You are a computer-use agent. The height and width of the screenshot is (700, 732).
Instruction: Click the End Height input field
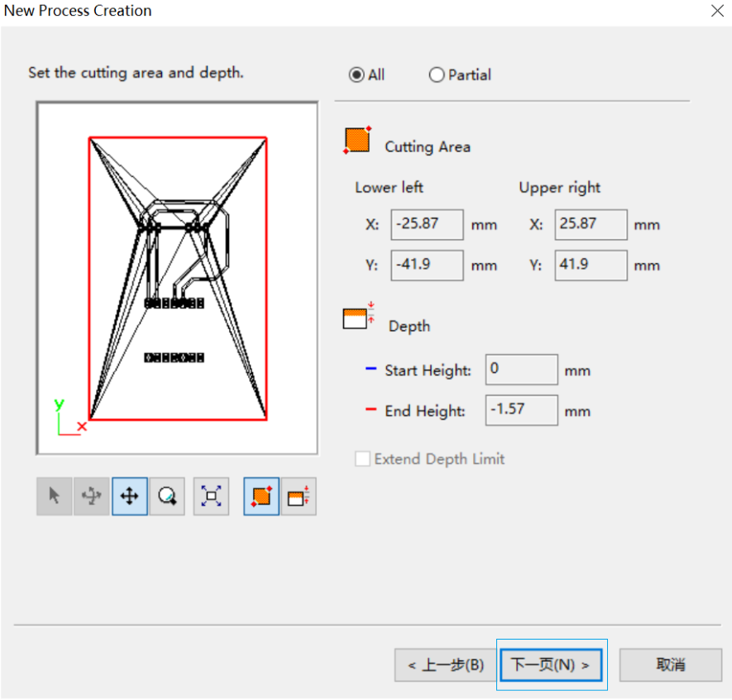coord(521,410)
